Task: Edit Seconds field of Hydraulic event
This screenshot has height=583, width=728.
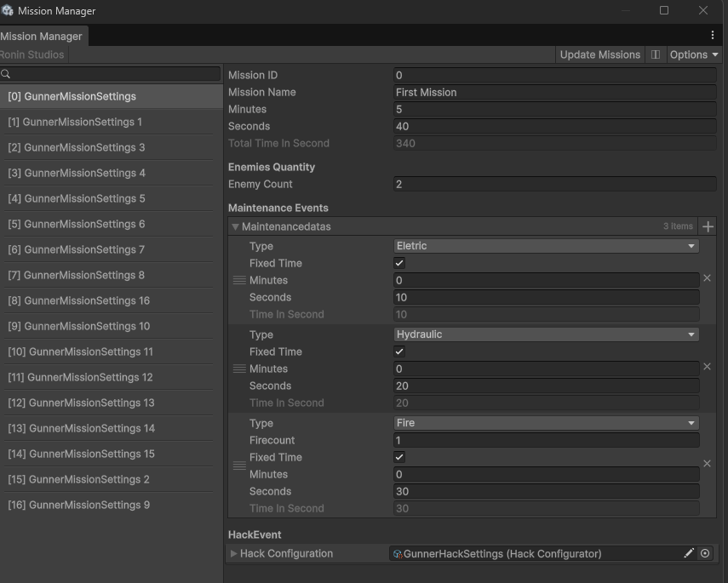Action: 546,386
